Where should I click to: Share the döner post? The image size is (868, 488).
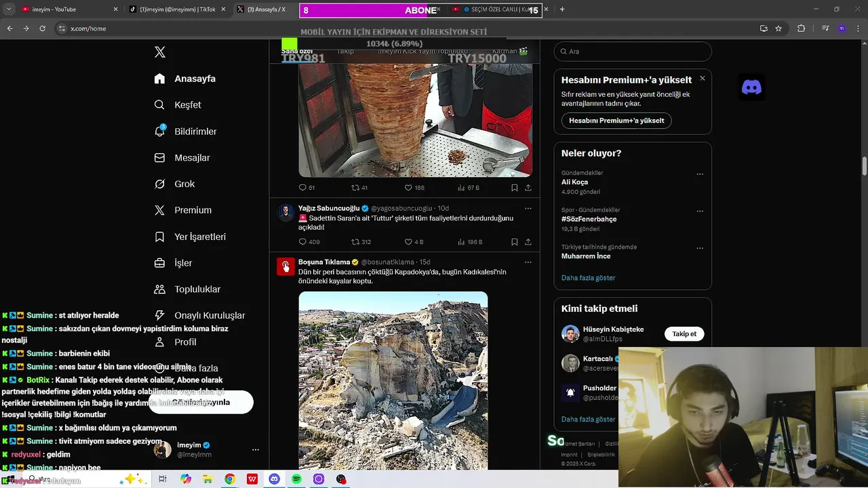(528, 188)
